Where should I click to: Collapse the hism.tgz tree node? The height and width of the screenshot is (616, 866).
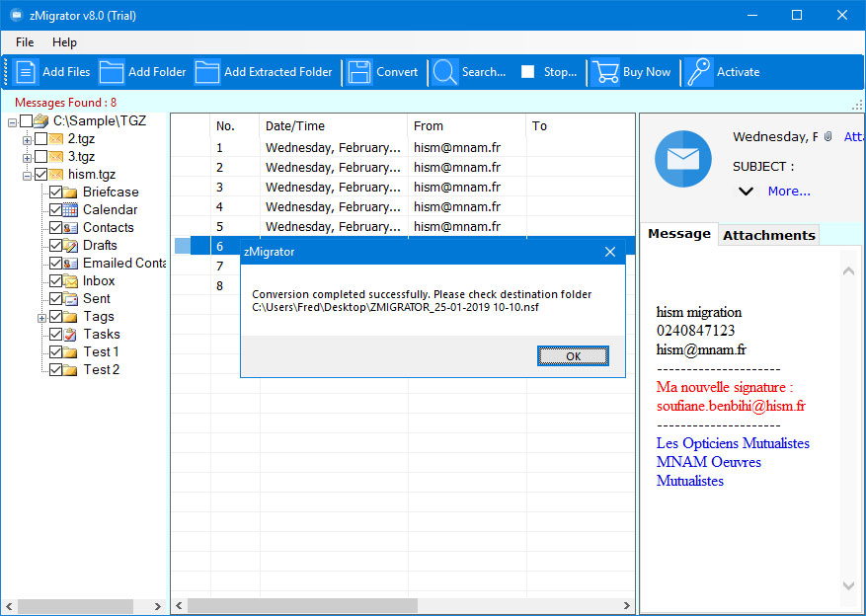[27, 176]
